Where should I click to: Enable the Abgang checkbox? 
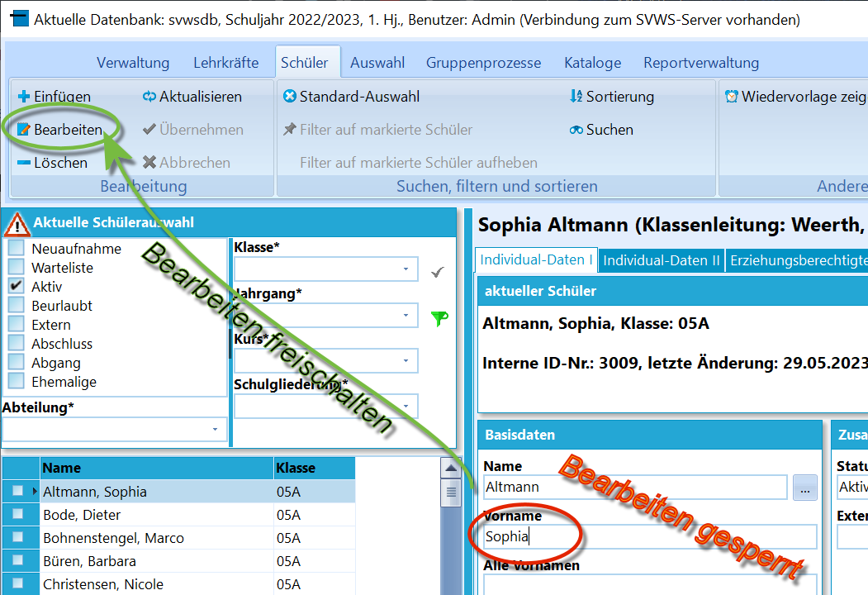tap(17, 362)
